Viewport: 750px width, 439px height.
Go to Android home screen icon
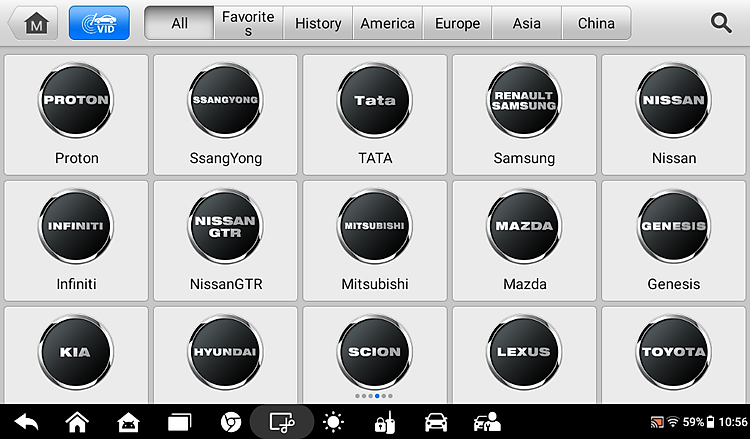pos(77,422)
